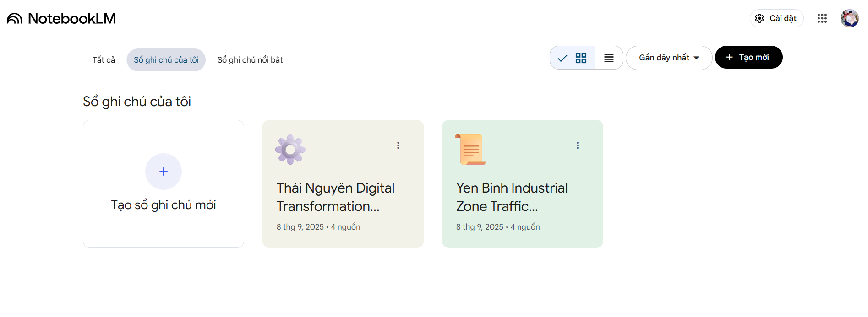Click the plus circle to create notebook

[164, 172]
